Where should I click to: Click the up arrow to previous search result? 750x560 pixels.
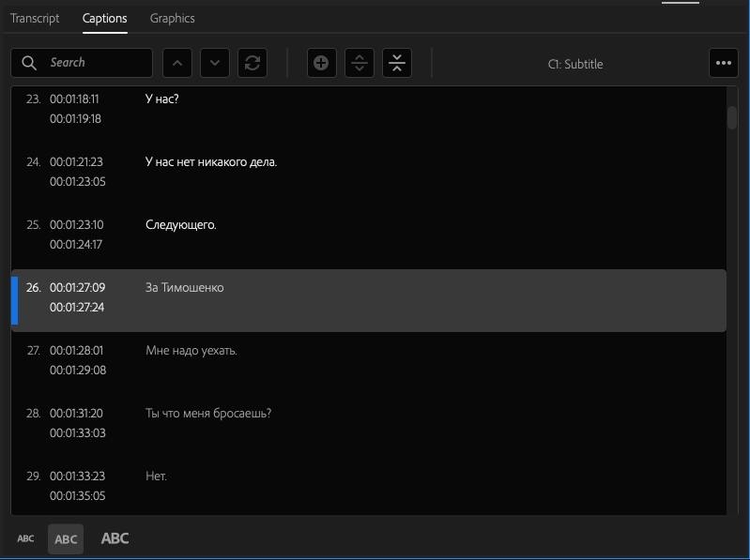[178, 63]
